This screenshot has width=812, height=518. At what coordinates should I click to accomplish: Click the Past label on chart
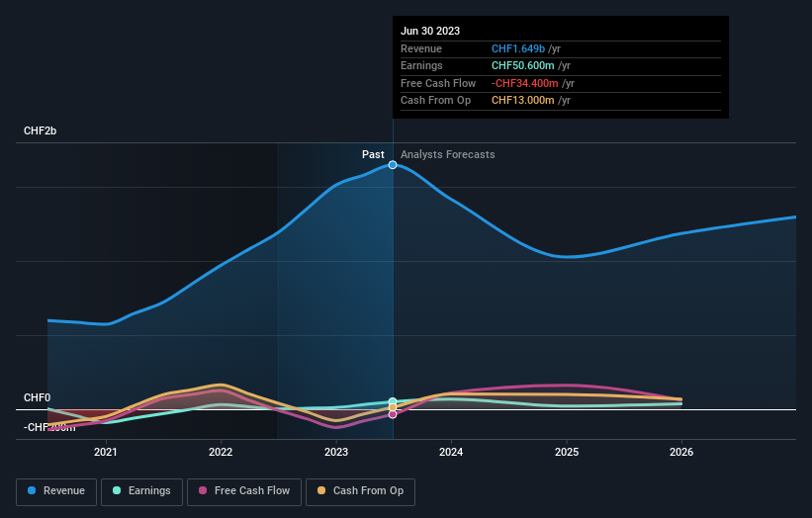373,154
